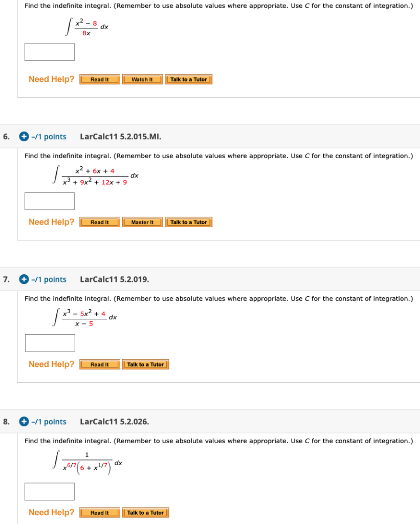Image resolution: width=420 pixels, height=524 pixels.
Task: Open Talk to a Tutor for question 8
Action: pos(146,512)
